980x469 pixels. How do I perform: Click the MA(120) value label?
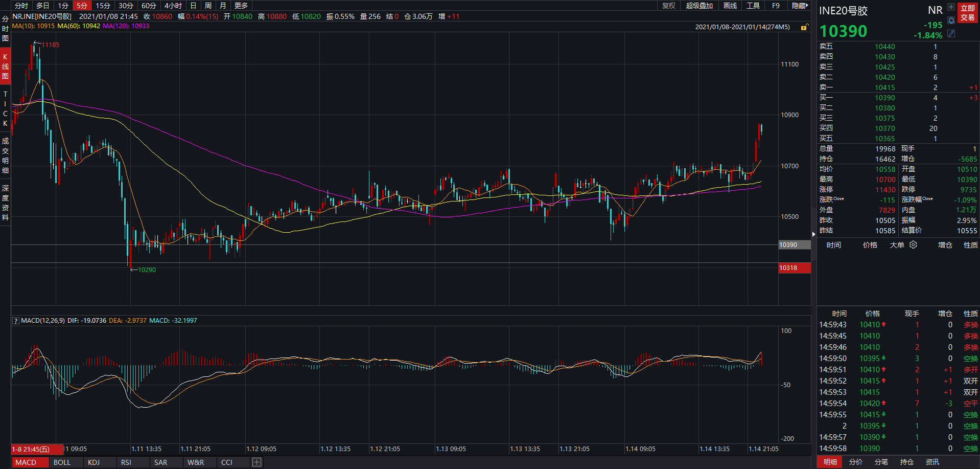pos(126,26)
